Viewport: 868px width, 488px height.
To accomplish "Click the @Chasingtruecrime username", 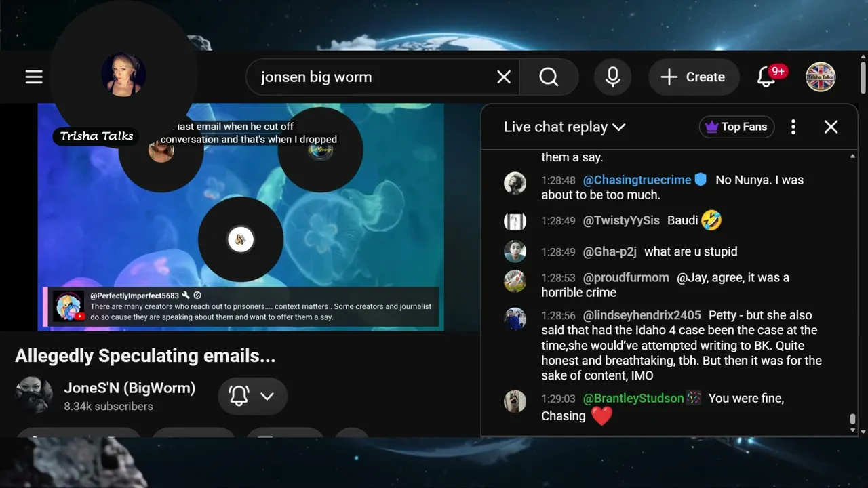I will [x=637, y=180].
